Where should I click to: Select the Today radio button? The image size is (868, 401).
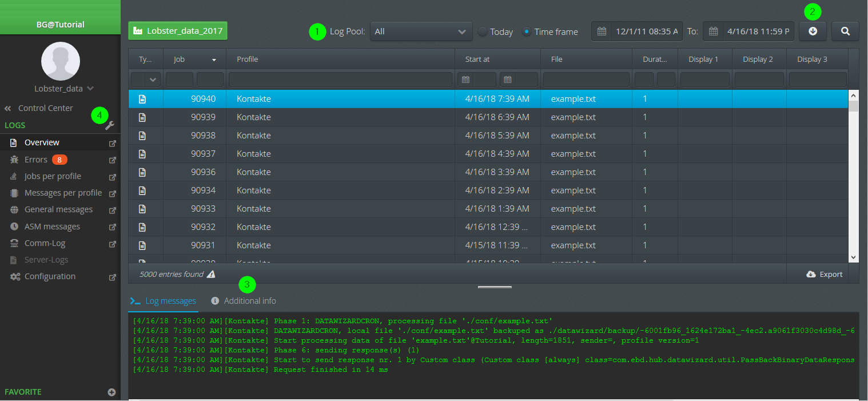(483, 31)
